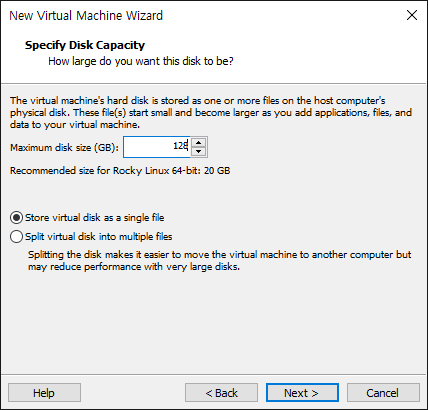Viewport: 428px width, 410px height.
Task: Click the Maximum disk size (GB) label
Action: (64, 147)
